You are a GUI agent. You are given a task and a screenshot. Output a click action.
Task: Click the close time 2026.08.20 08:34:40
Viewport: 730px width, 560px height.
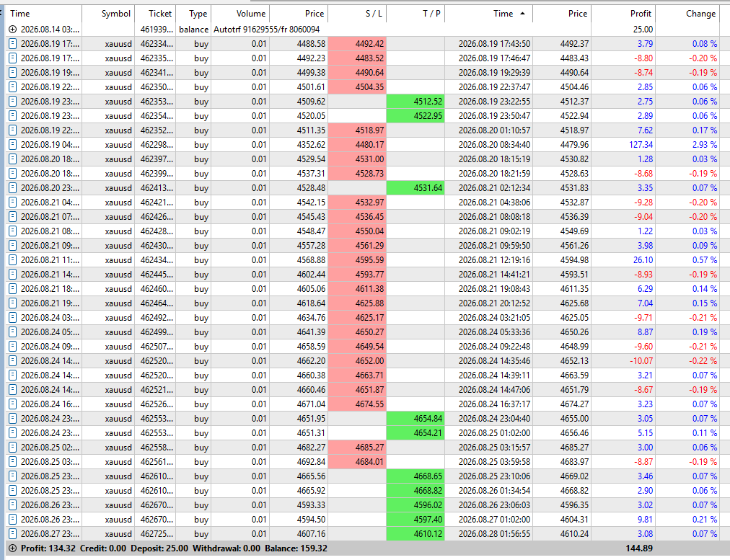[494, 145]
